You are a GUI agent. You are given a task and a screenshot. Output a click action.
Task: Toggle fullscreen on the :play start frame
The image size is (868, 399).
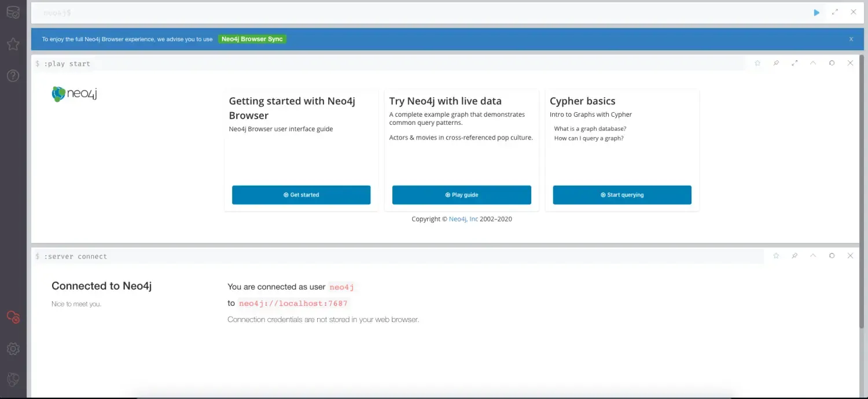tap(795, 62)
